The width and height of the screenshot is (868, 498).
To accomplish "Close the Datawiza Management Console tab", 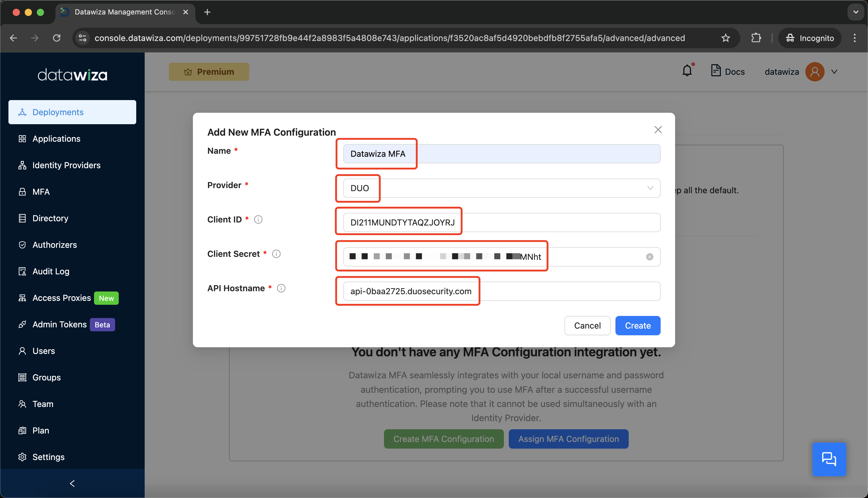I will click(186, 12).
